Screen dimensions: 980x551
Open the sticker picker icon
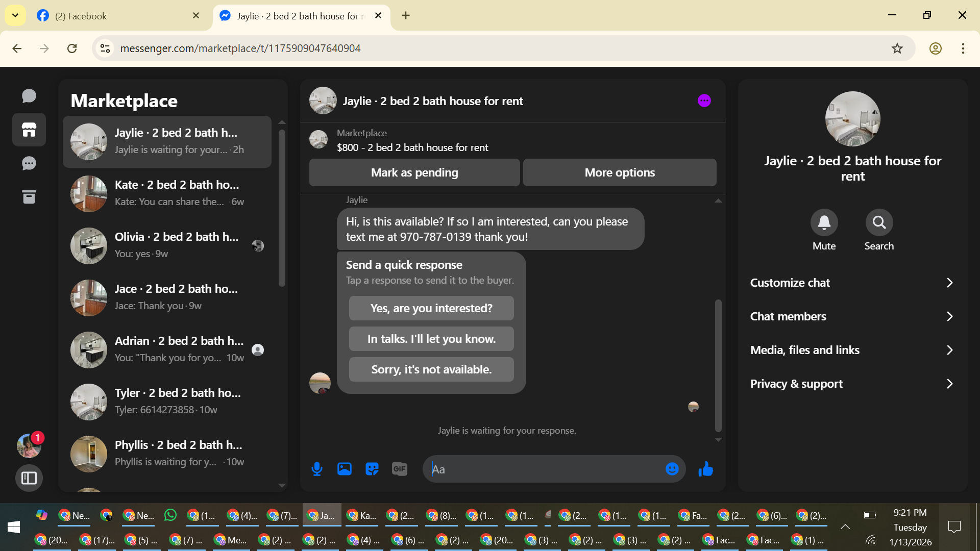click(372, 469)
